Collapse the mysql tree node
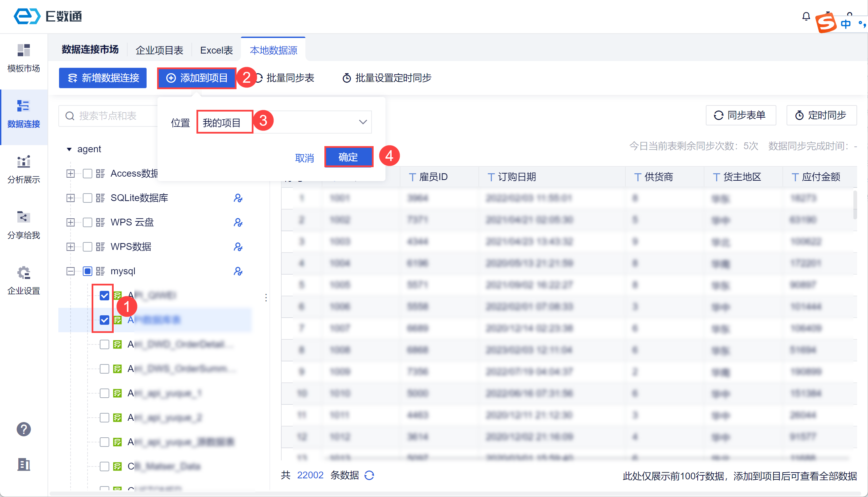This screenshot has width=868, height=497. tap(70, 271)
